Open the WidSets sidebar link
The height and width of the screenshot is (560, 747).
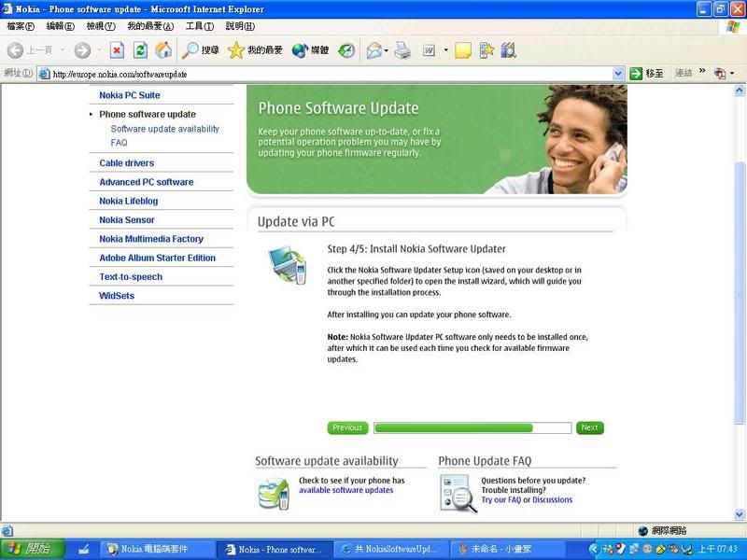[117, 296]
